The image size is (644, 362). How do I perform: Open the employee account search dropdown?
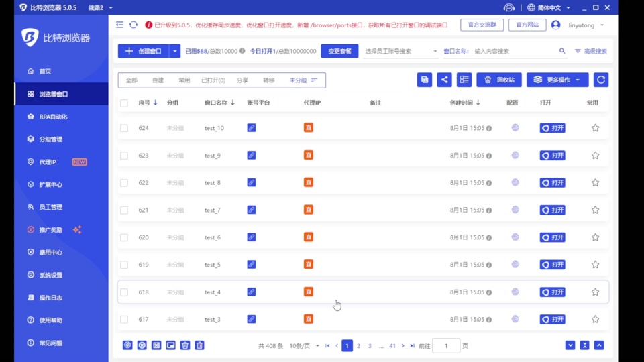[x=400, y=51]
